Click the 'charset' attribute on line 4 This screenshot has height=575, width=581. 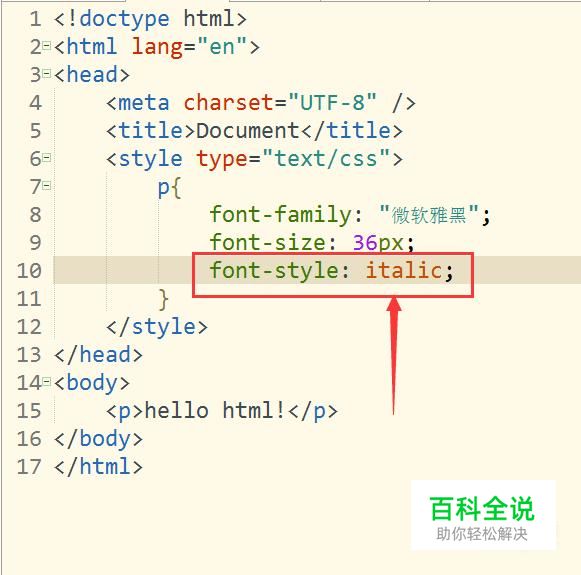tap(228, 103)
